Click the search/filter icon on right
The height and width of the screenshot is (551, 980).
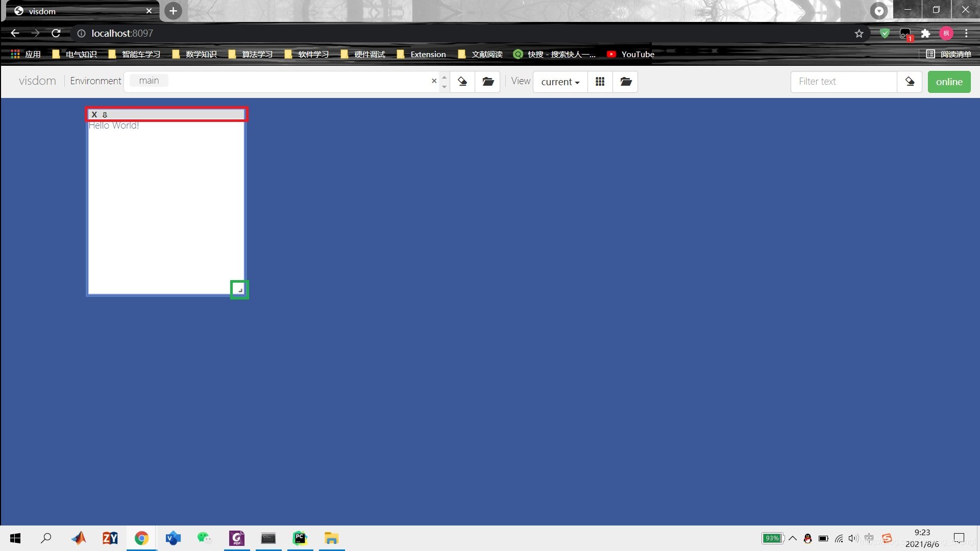click(910, 82)
